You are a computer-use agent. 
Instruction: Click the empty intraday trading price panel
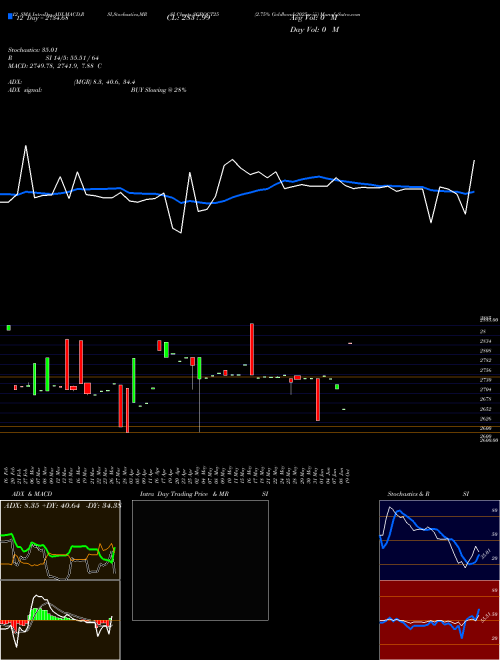click(x=200, y=560)
